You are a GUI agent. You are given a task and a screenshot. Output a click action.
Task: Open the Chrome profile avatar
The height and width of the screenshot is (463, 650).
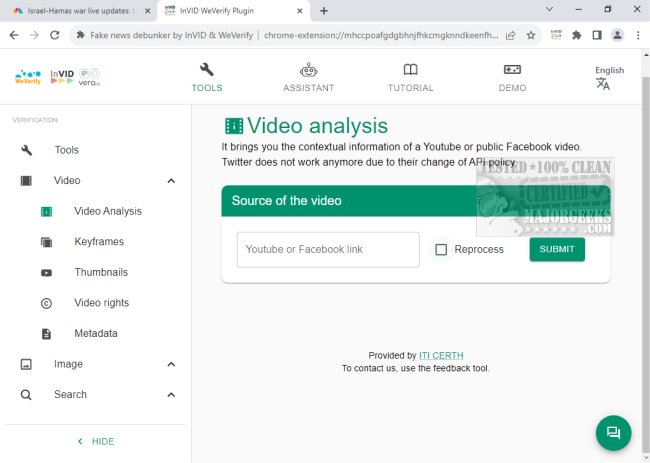click(617, 35)
